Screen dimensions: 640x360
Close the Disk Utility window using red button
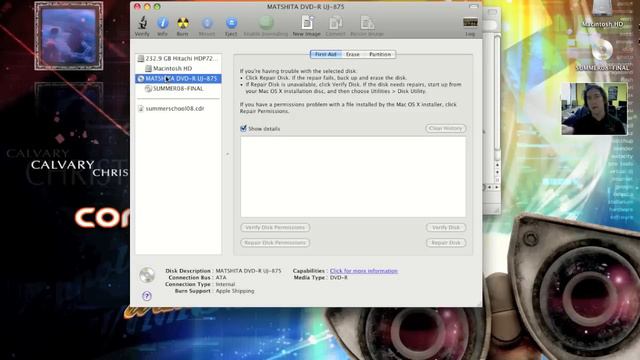click(x=138, y=7)
